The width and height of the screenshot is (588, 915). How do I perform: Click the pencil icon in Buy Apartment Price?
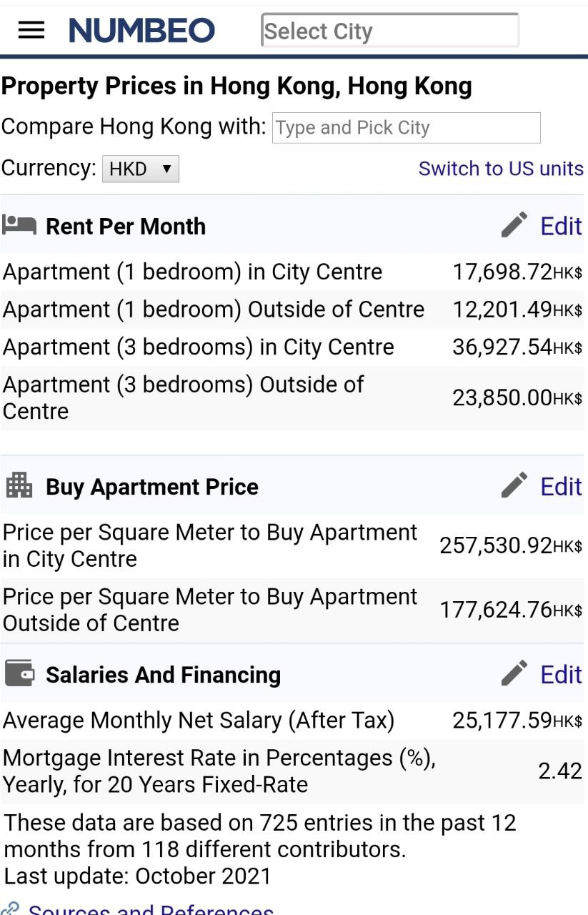[x=514, y=485]
